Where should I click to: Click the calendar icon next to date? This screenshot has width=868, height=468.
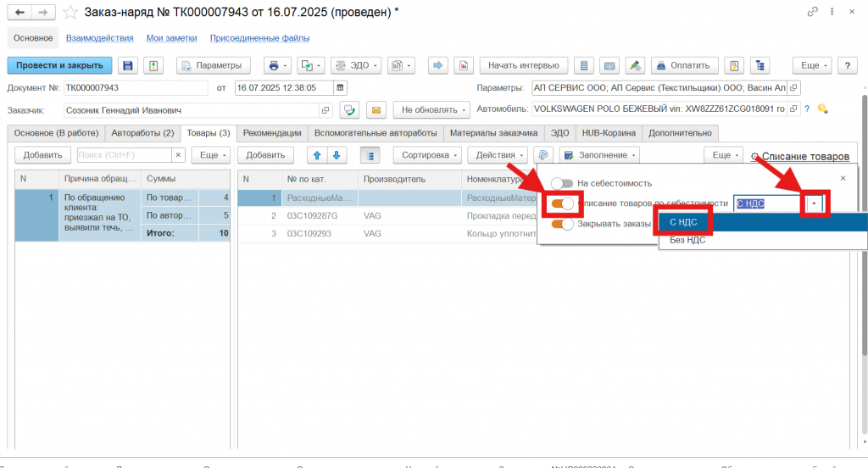point(340,87)
